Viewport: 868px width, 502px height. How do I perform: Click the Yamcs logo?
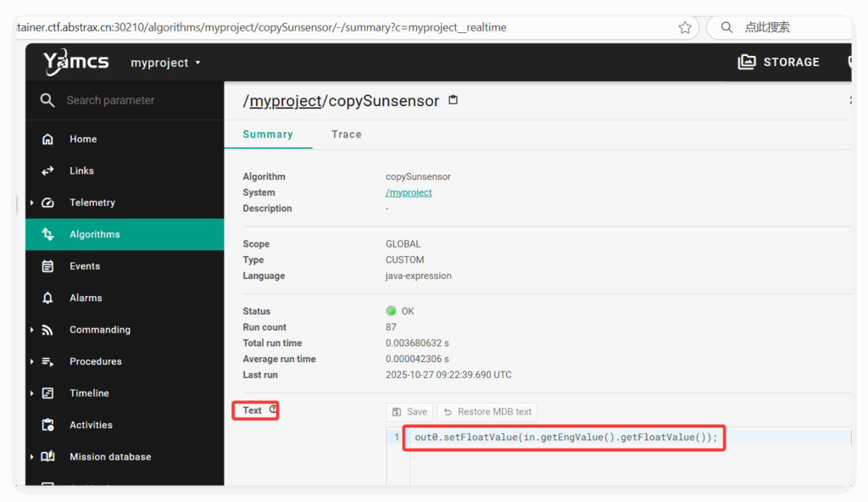75,62
